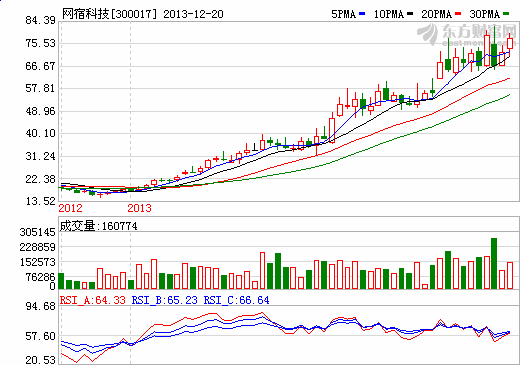Click the 66.67 price axis label
The image size is (520, 365).
40,66
